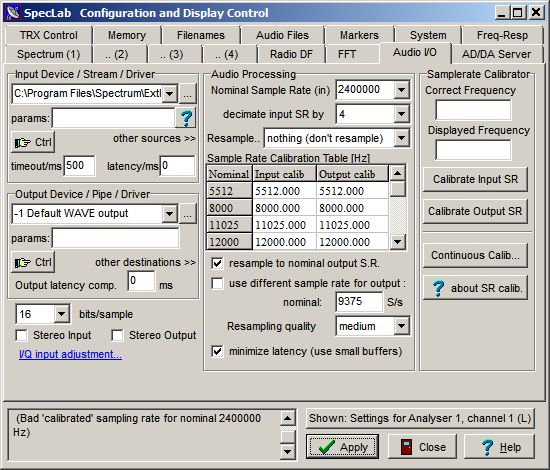Open the Audio Files tab

pyautogui.click(x=282, y=35)
